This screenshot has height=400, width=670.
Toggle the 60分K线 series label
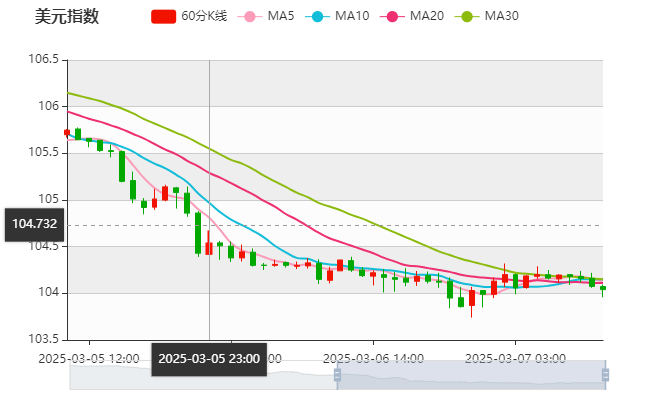[204, 17]
